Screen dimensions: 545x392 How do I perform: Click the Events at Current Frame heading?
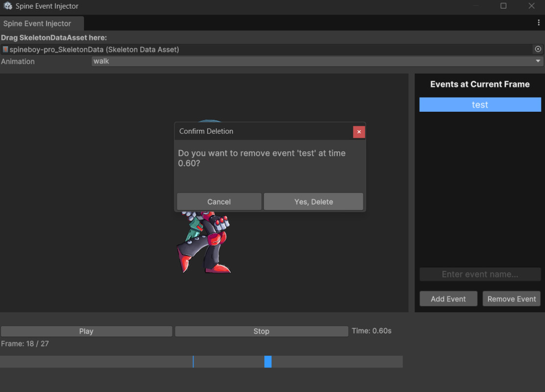480,84
